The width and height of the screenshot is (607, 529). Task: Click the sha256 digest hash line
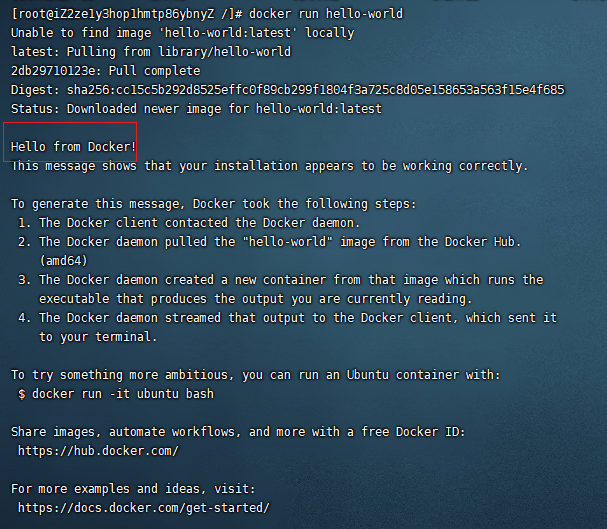tap(288, 90)
